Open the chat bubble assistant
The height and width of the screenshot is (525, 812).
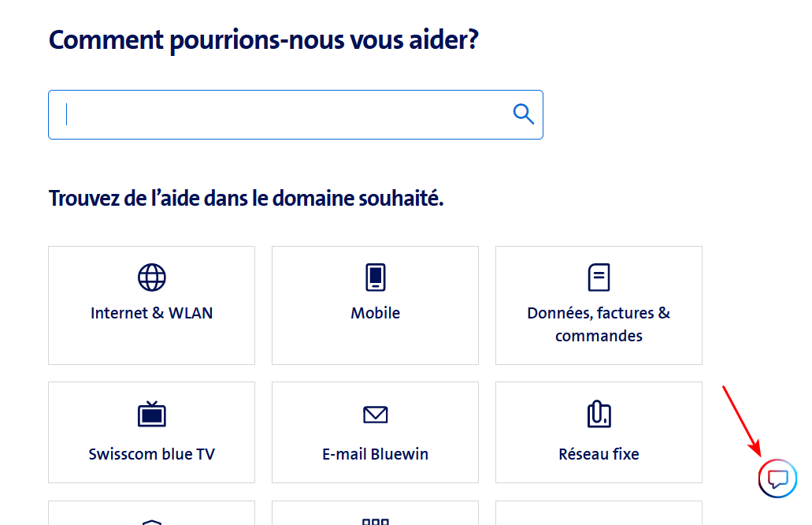[777, 478]
